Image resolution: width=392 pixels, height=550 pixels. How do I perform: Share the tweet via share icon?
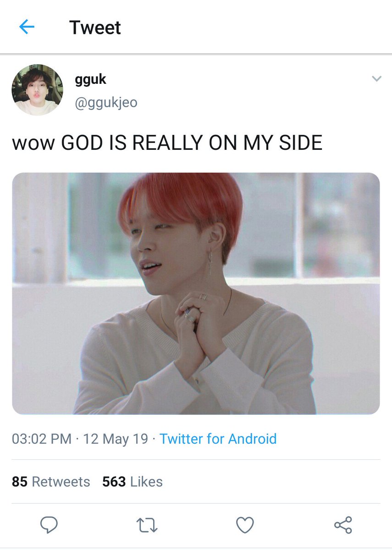[343, 525]
